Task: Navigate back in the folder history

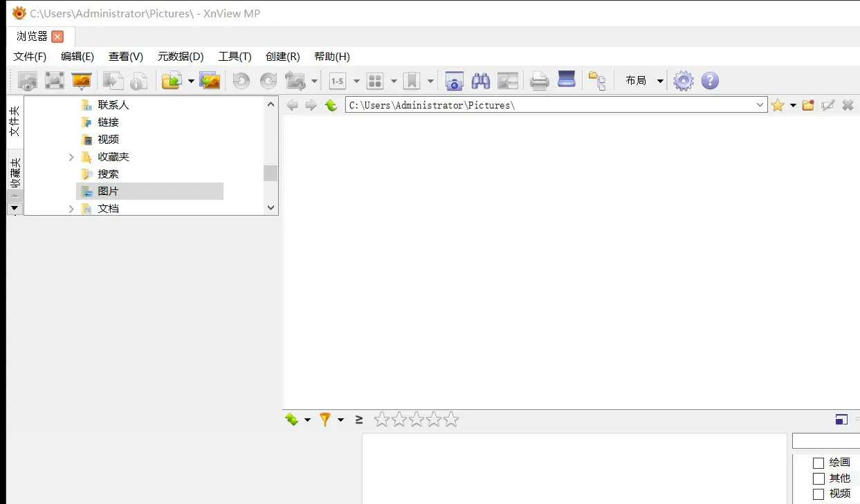Action: (293, 105)
